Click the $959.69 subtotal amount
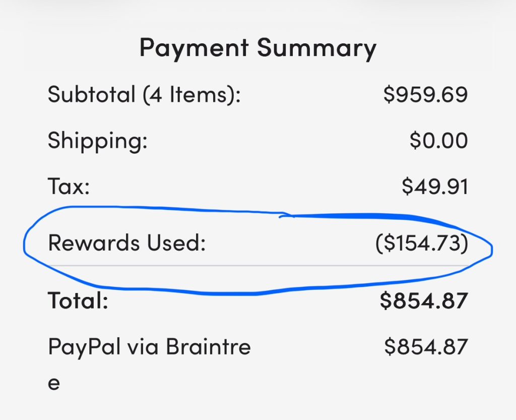Viewport: 516px width, 420px height. (425, 95)
